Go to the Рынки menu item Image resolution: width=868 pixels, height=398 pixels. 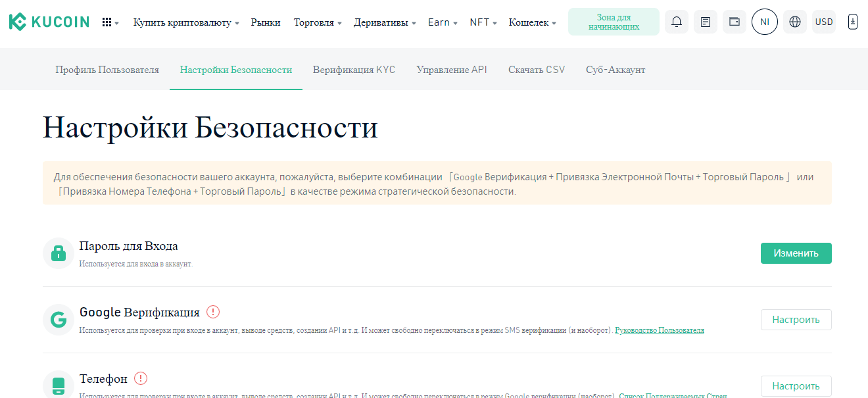(x=266, y=22)
